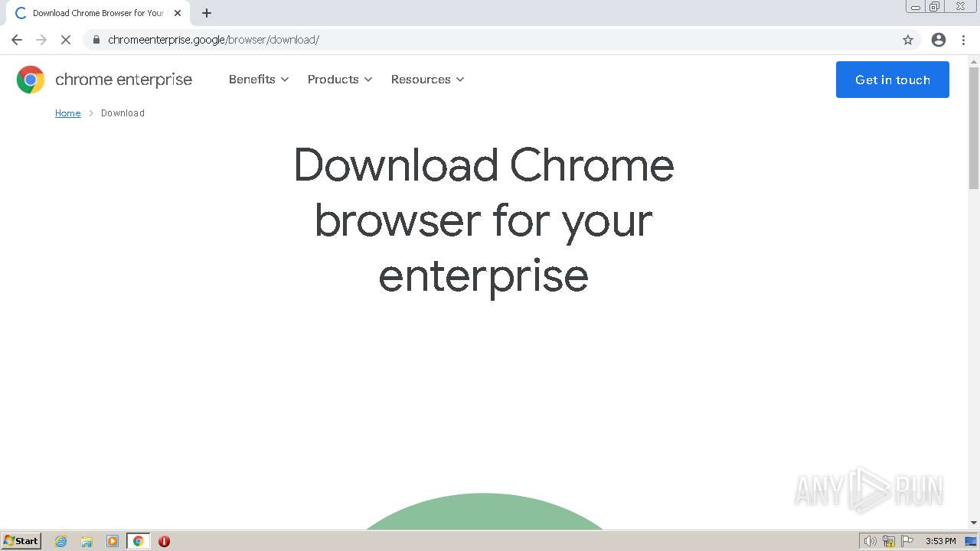Click the page vertical scrollbar thumb
This screenshot has height=551, width=980.
(974, 127)
